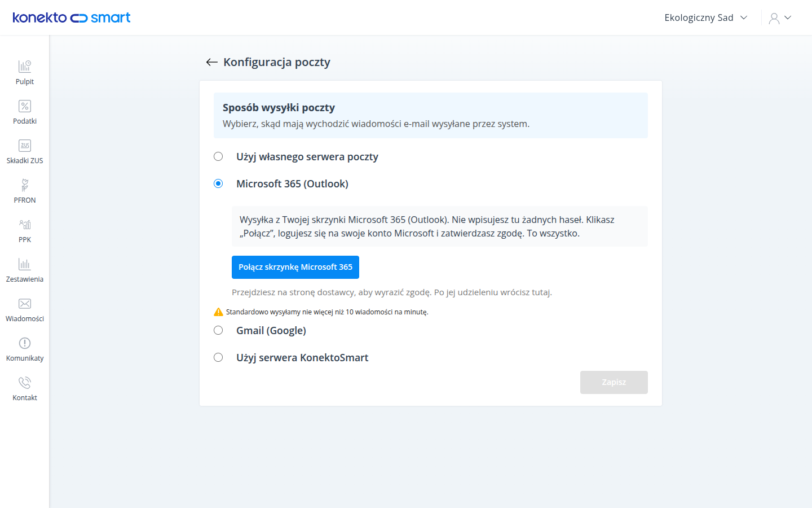Select the Microsoft 365 (Outlook) radio button
Image resolution: width=812 pixels, height=508 pixels.
point(218,183)
